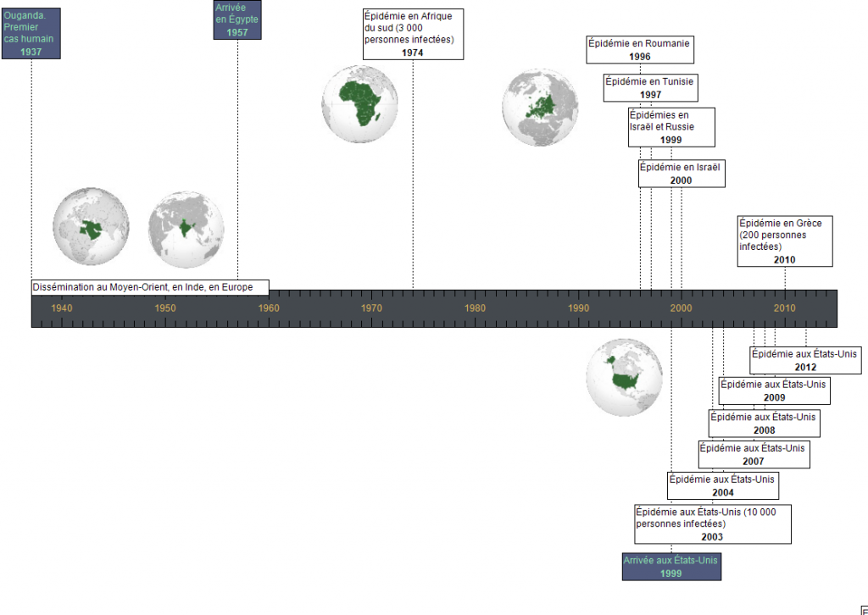Click the United States globe map image
The image size is (868, 615).
(625, 377)
